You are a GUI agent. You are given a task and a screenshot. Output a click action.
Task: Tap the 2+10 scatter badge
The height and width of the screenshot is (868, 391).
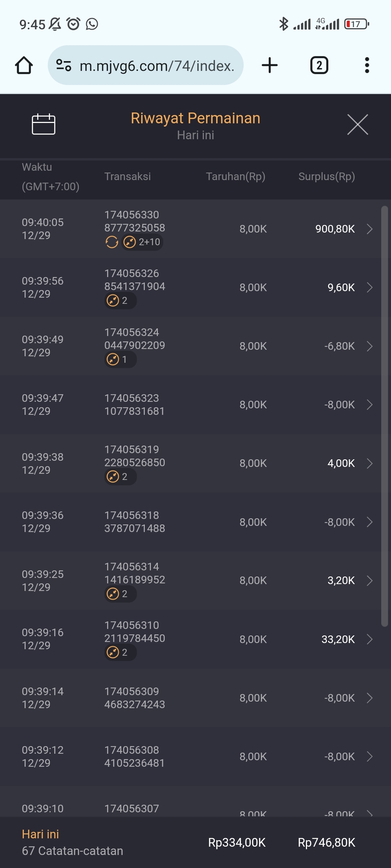click(142, 242)
